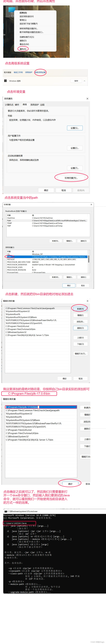Viewport: 106px width, 644px height.
Task: Select the PROCESSOR_LEVEL row
Action: [x=47, y=267]
